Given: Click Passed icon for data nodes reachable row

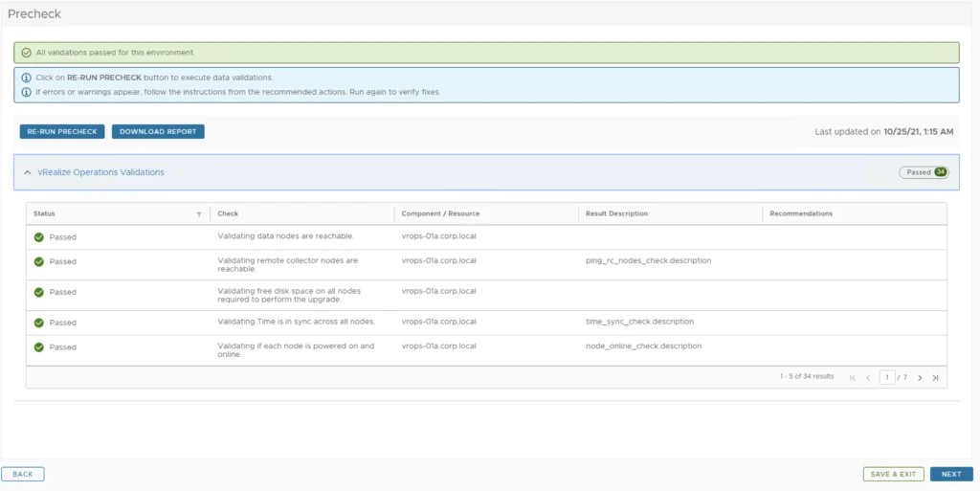Looking at the screenshot, I should tap(38, 237).
